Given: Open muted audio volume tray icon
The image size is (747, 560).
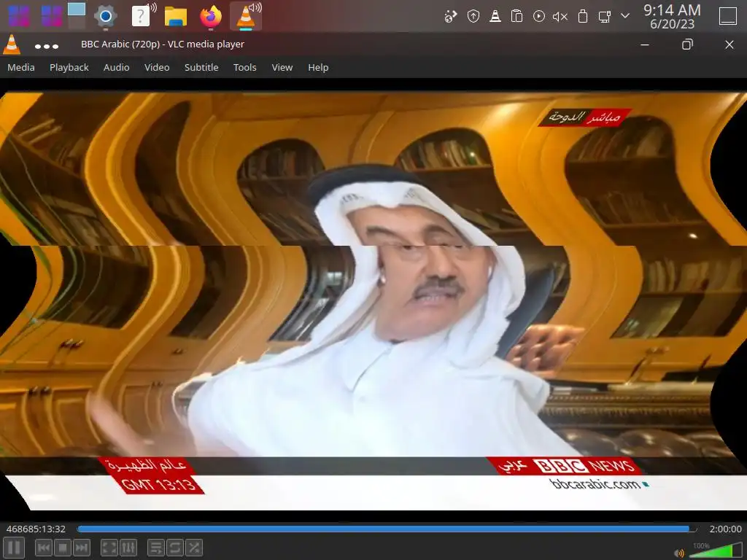Looking at the screenshot, I should click(560, 17).
